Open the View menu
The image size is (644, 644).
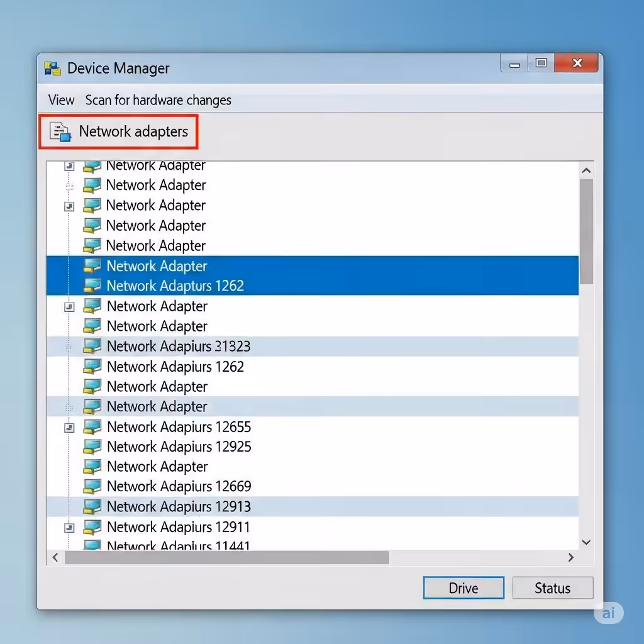click(61, 100)
